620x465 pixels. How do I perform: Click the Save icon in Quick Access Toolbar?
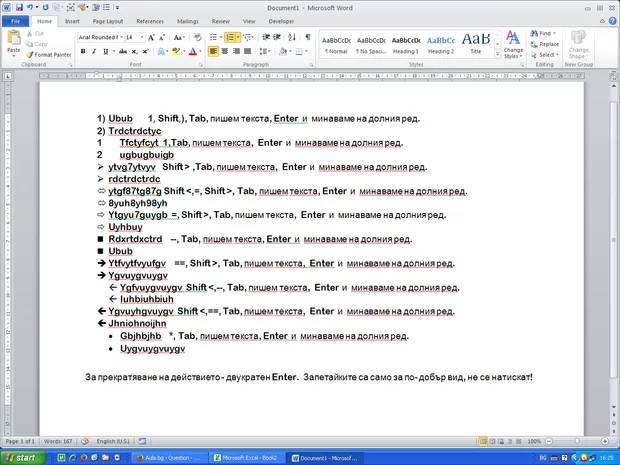(x=19, y=6)
